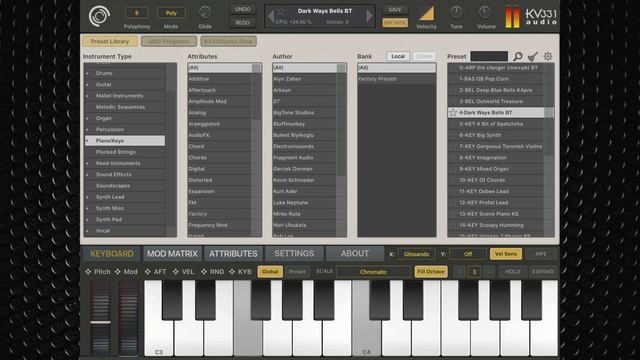Toggle the MPE button

541,254
